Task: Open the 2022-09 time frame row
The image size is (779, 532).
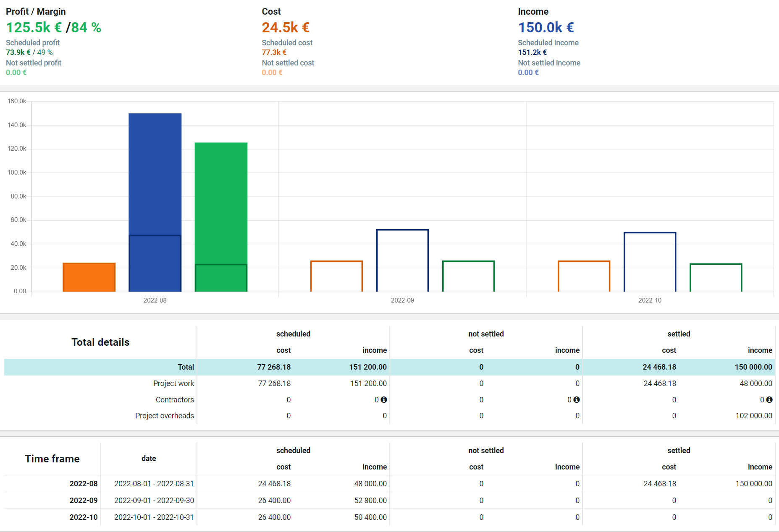Action: pos(389,500)
